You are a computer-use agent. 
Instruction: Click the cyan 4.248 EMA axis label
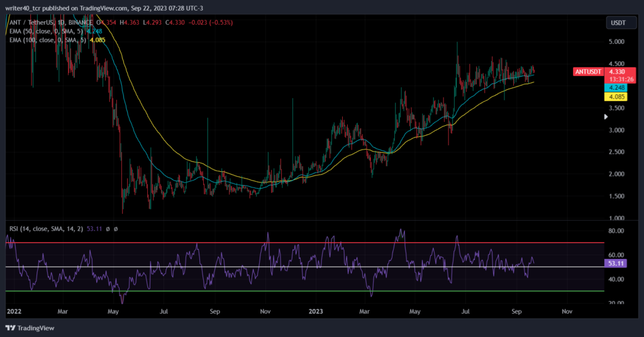616,88
